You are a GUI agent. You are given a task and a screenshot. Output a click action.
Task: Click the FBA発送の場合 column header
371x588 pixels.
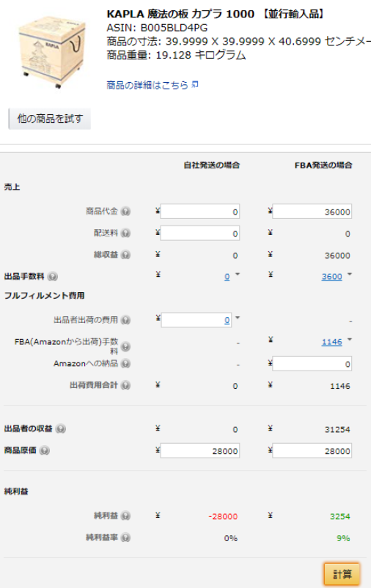(323, 165)
